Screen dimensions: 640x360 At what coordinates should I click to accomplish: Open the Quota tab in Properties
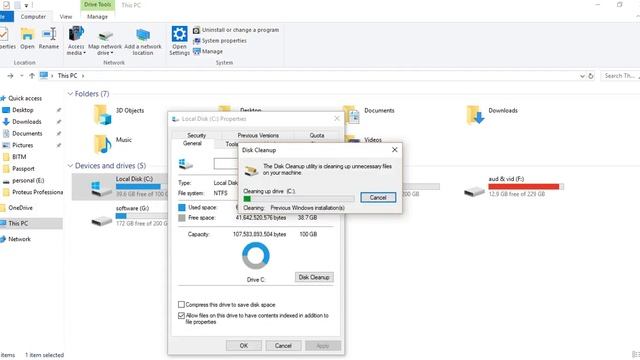click(x=317, y=135)
